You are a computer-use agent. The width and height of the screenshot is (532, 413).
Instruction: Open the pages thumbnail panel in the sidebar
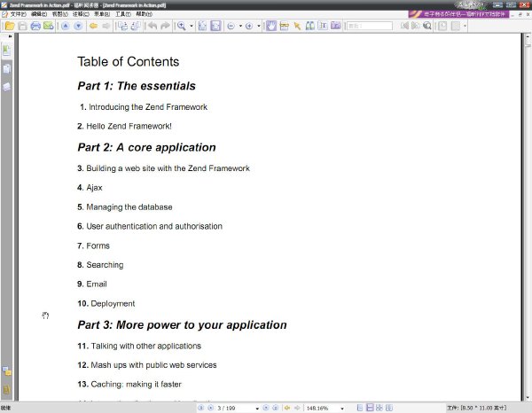click(x=6, y=69)
